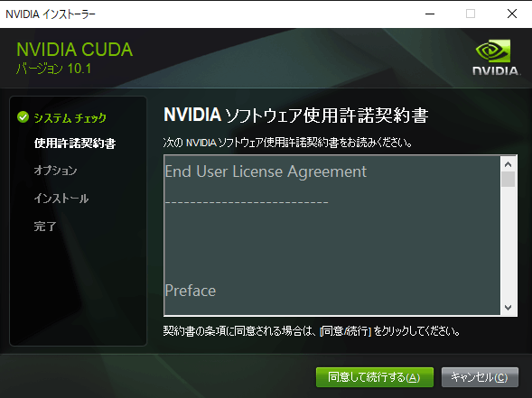Click the scrollbar down arrow in license box
The width and height of the screenshot is (532, 398).
[x=508, y=308]
